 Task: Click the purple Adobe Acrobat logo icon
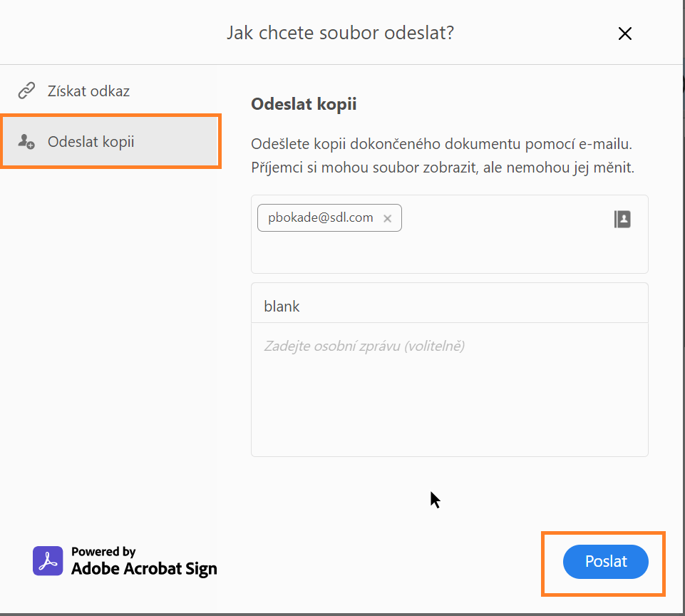click(x=48, y=561)
